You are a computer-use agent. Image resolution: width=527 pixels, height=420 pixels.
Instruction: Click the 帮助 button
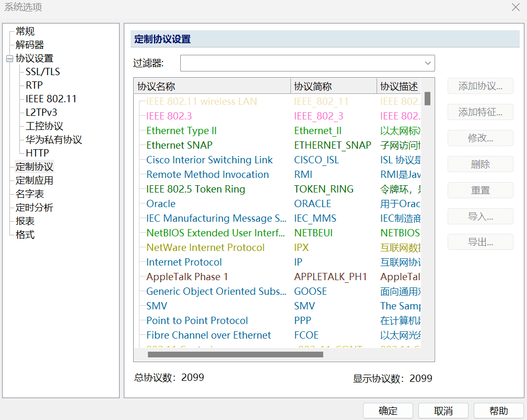[x=498, y=411]
